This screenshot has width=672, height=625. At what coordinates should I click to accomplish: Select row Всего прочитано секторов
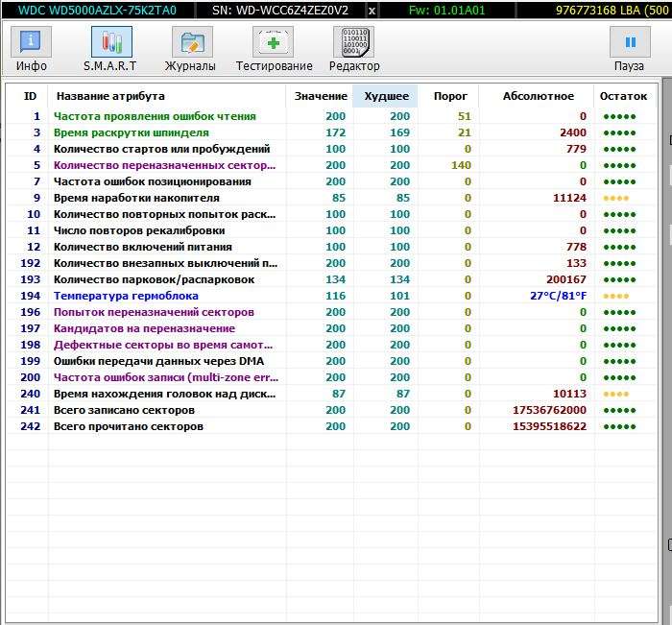point(331,426)
